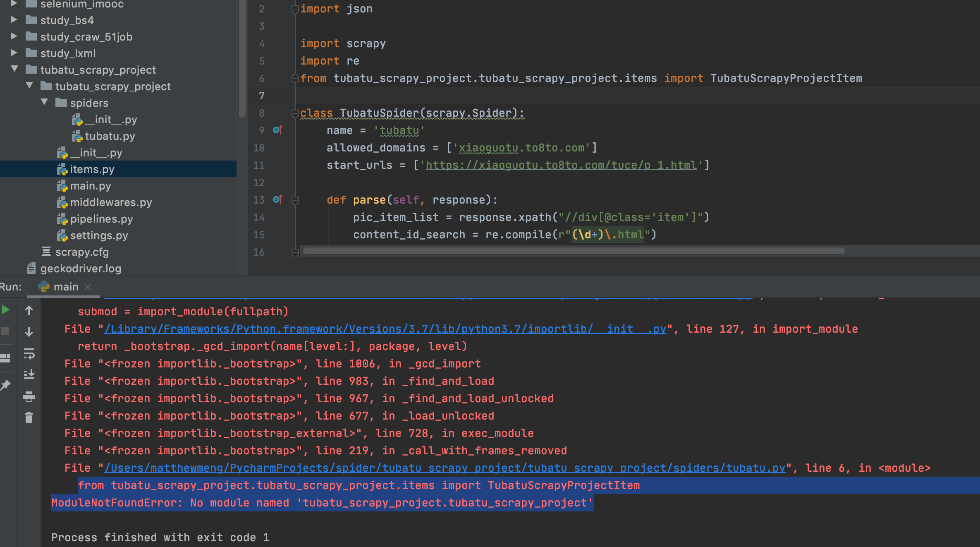Click the Print console output icon

pyautogui.click(x=29, y=397)
